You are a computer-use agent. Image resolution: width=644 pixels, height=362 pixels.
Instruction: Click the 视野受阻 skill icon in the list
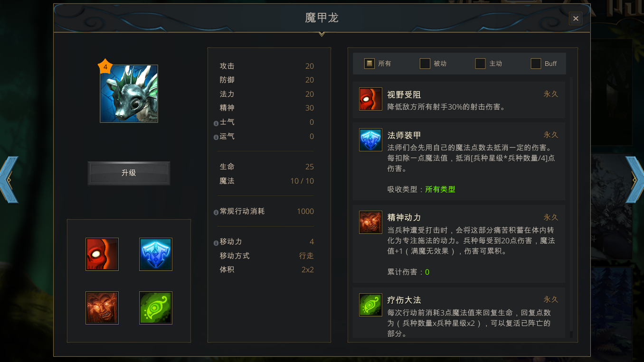pyautogui.click(x=370, y=99)
